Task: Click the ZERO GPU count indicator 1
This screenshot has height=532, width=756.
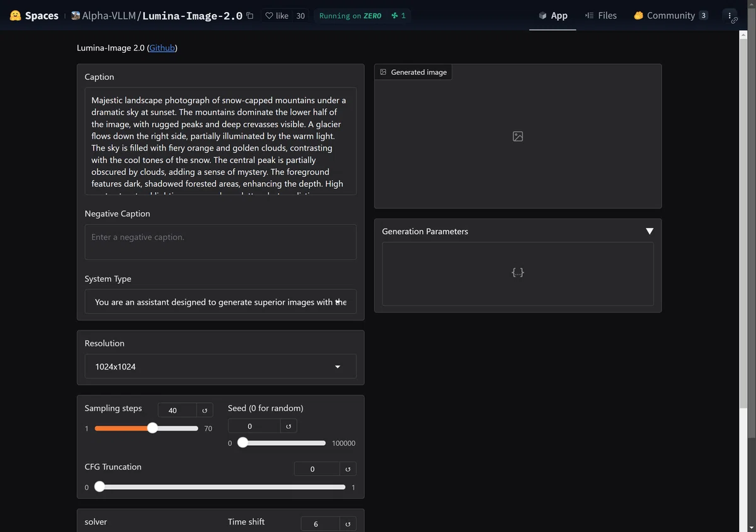Action: [398, 16]
